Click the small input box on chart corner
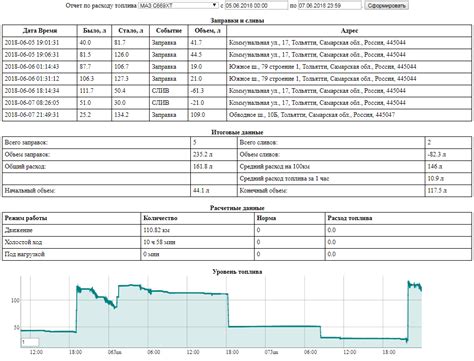Screen dimensions: 474x361 coord(30,342)
